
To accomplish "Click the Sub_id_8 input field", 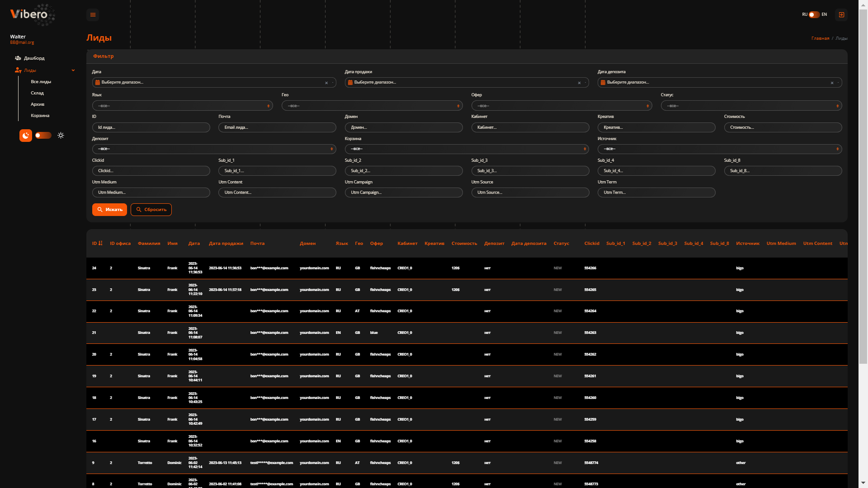I will click(x=783, y=171).
